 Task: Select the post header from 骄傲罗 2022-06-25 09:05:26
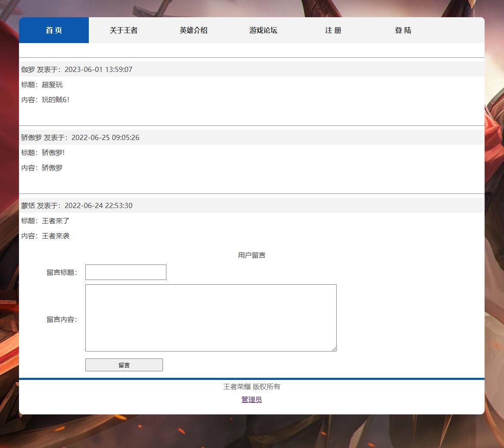point(252,137)
